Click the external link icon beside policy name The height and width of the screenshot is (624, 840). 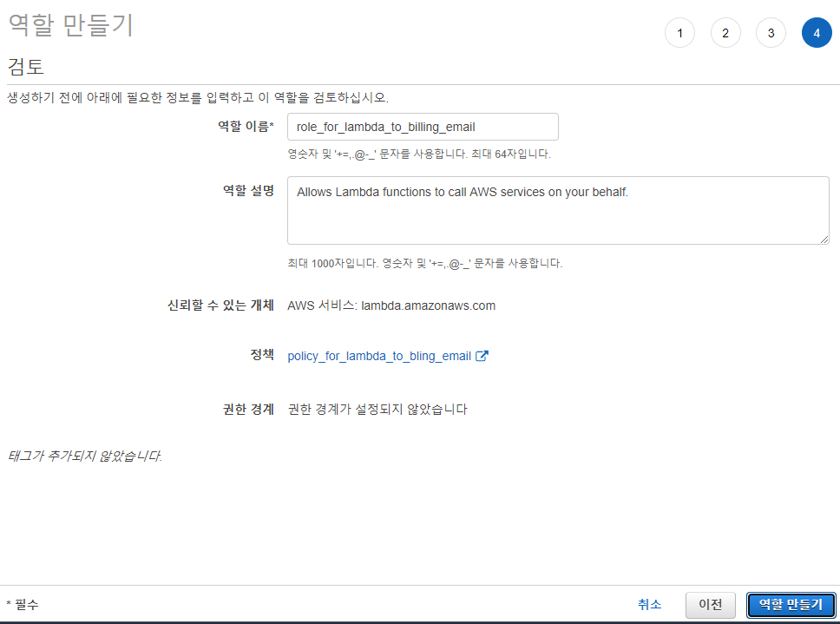(x=482, y=356)
